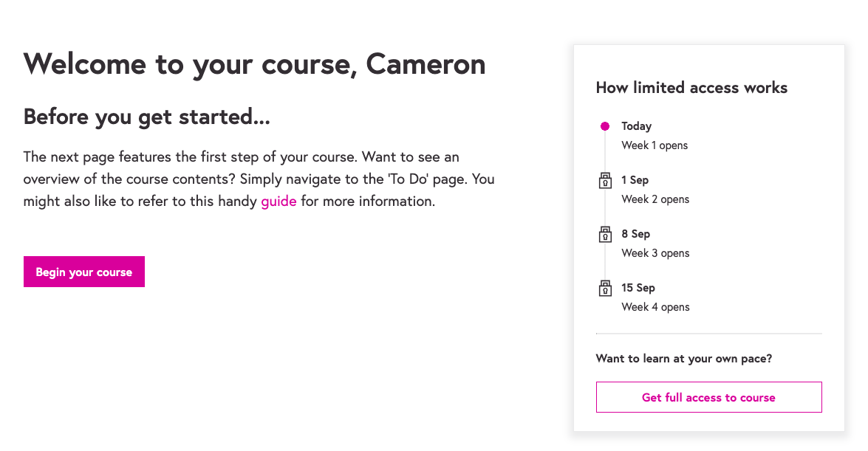Select the Today label in the timeline
Viewport: 868px width, 451px height.
(x=636, y=126)
